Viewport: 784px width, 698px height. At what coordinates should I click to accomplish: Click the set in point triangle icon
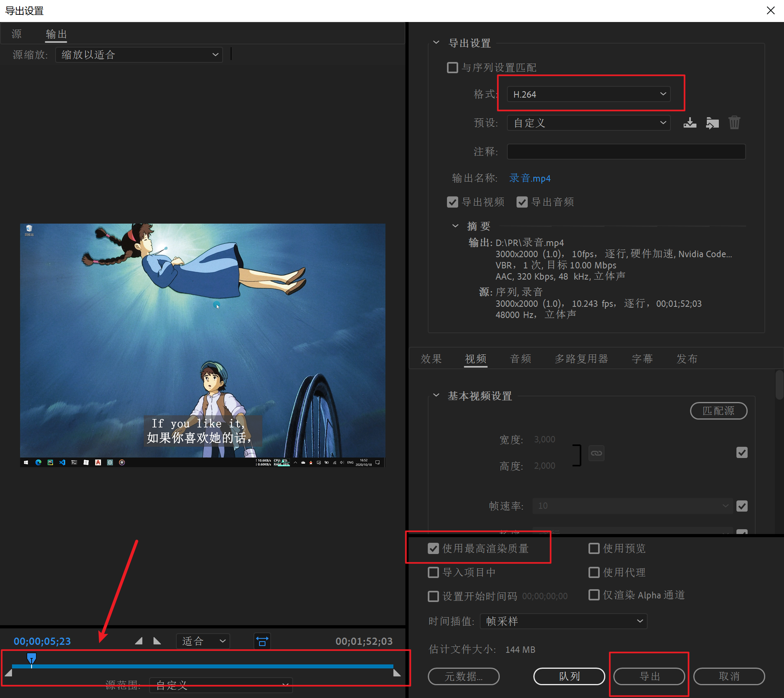point(139,641)
